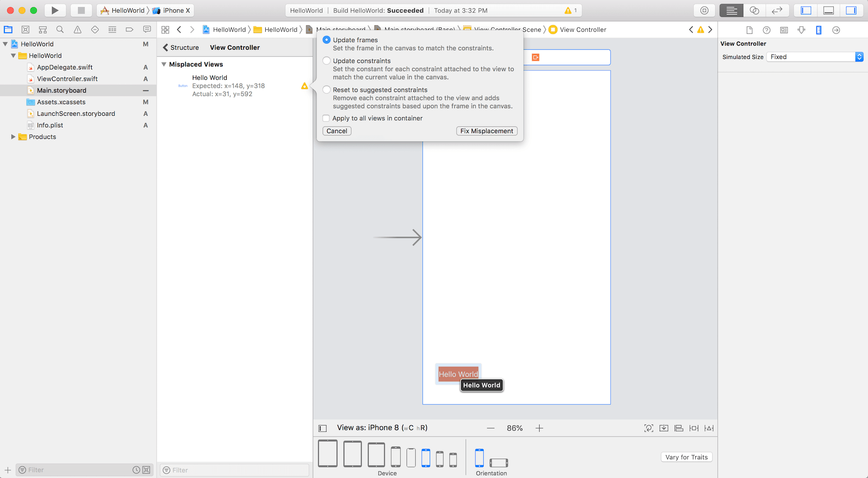Cancel the misplacement popover
This screenshot has width=868, height=478.
click(x=337, y=131)
